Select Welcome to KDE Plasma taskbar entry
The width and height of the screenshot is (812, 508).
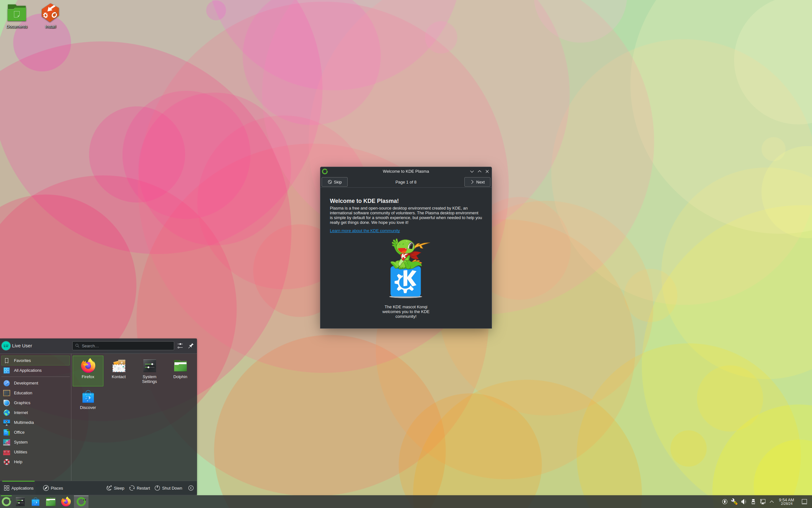click(x=81, y=502)
